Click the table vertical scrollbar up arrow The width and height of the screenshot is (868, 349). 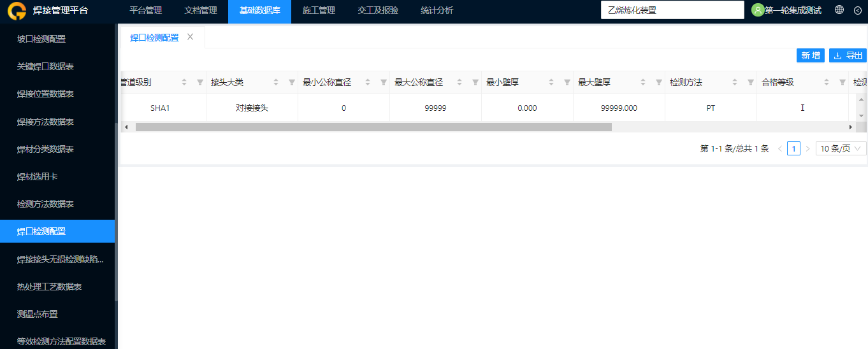tap(862, 99)
